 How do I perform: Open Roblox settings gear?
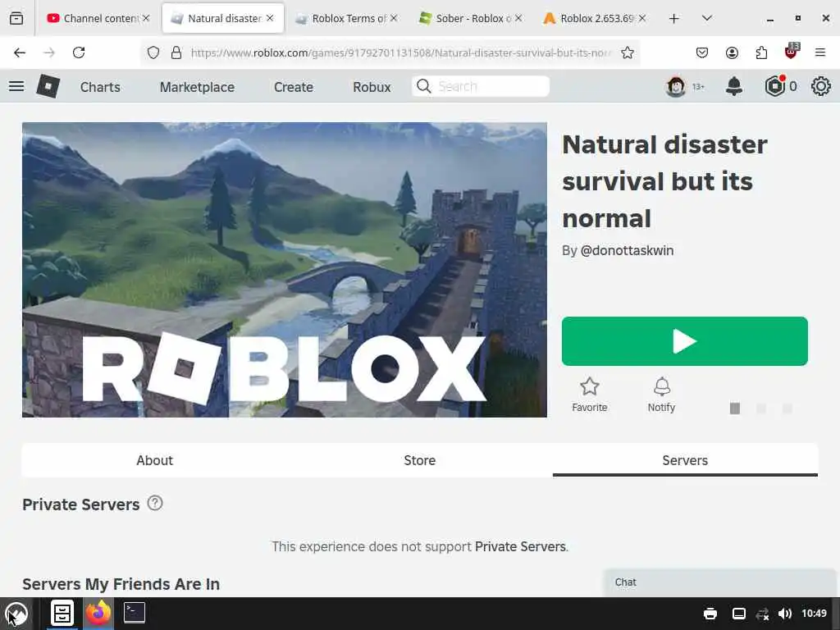[x=820, y=86]
